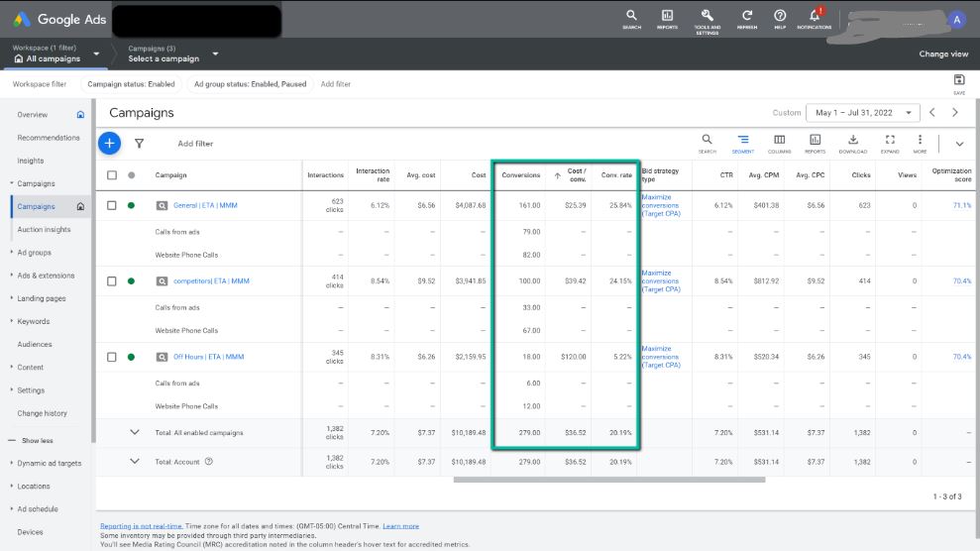Click Campaign status: Enabled filter chip
The image size is (980, 551).
coord(131,83)
